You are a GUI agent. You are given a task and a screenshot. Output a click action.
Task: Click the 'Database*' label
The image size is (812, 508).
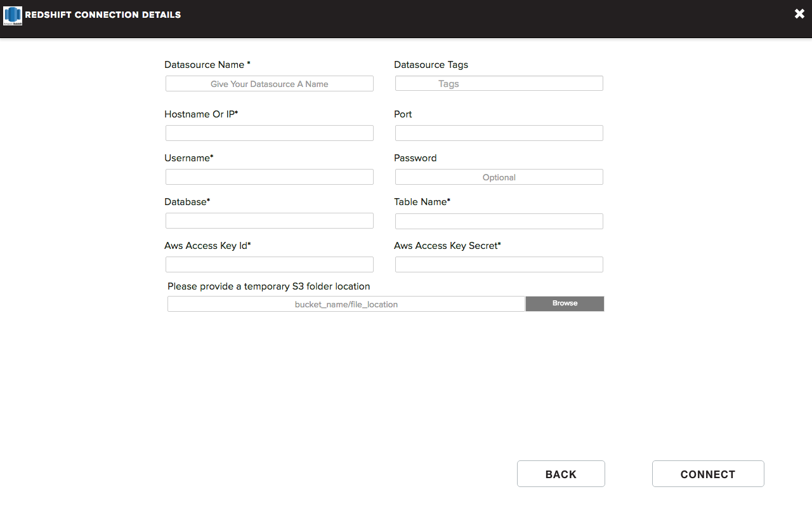(x=187, y=202)
